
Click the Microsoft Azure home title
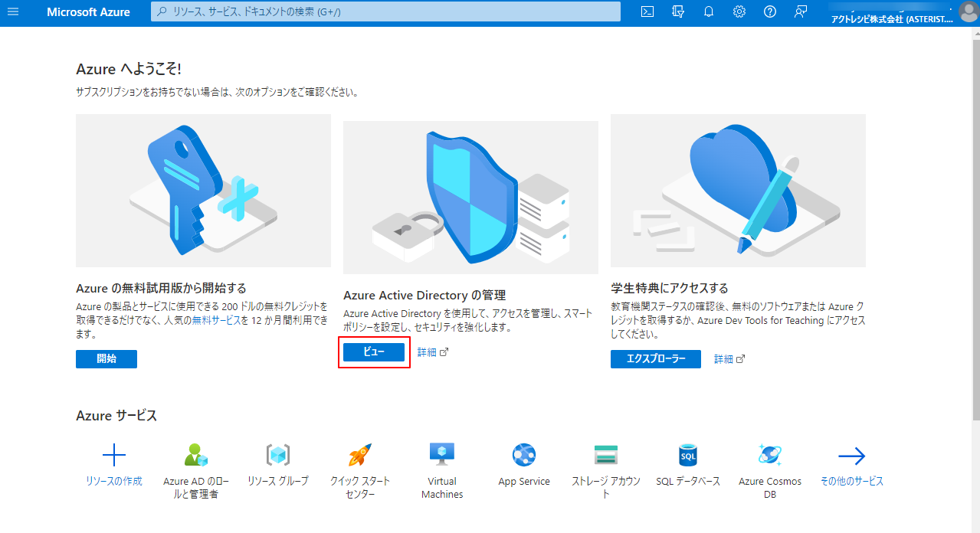click(x=88, y=12)
